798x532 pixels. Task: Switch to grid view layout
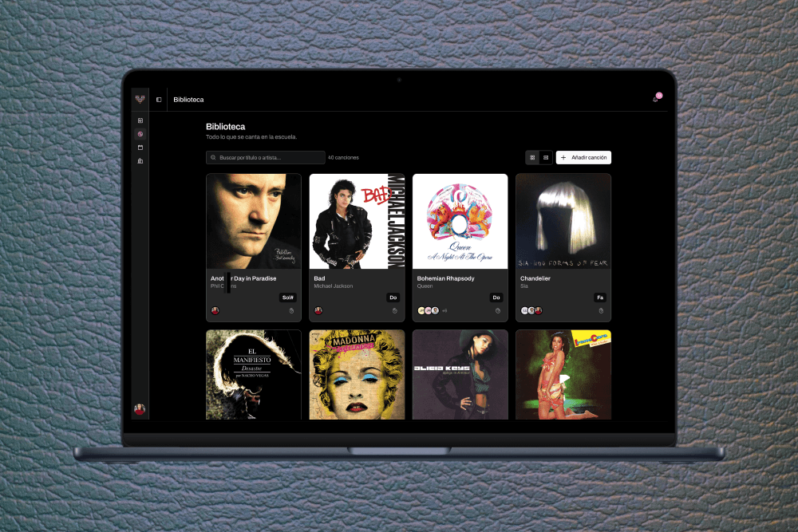532,158
